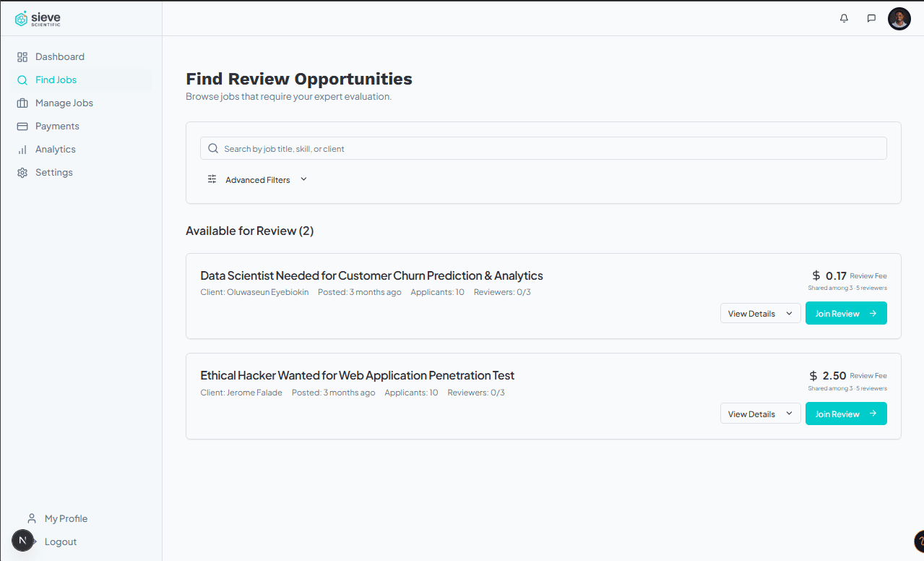Select the Manage Jobs briefcase icon
924x561 pixels.
[22, 103]
